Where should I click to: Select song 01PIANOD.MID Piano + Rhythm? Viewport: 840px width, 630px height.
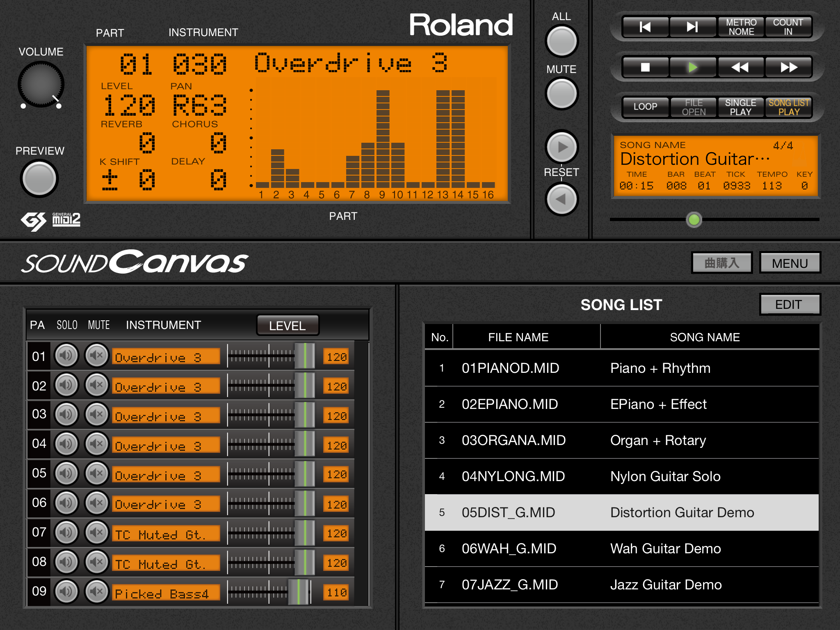click(x=622, y=368)
